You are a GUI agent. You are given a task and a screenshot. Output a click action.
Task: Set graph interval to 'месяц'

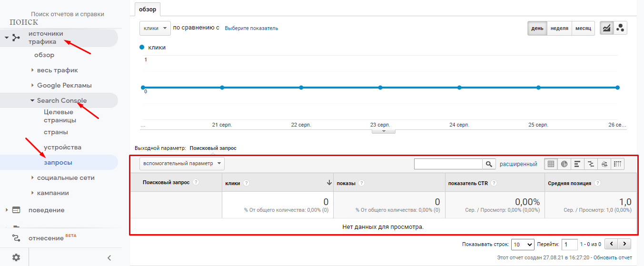coord(583,29)
